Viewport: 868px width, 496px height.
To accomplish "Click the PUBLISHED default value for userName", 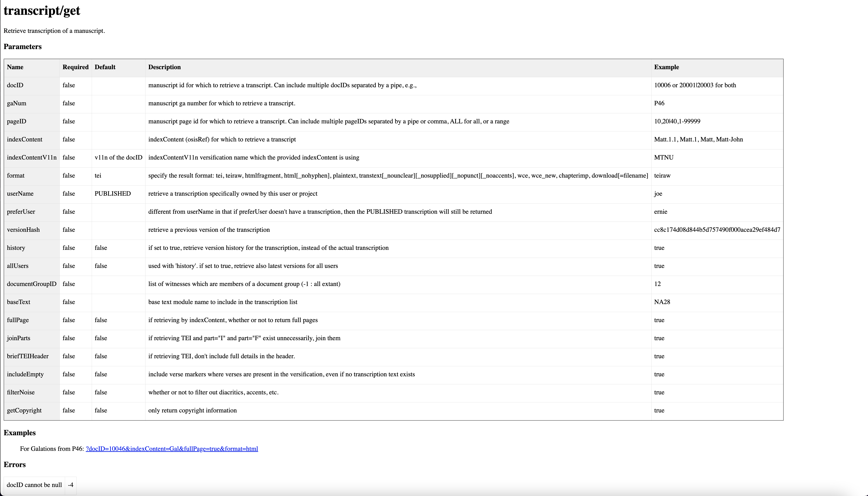I will click(112, 194).
